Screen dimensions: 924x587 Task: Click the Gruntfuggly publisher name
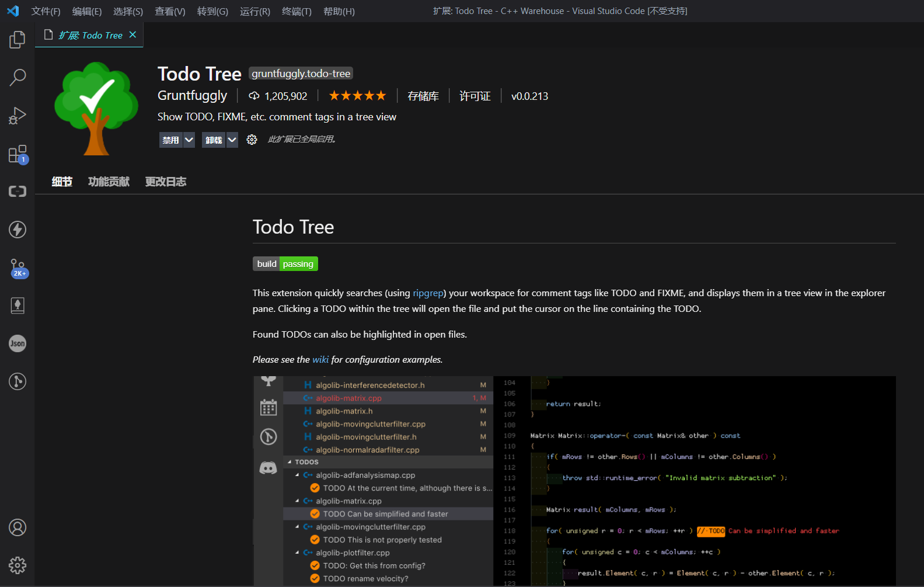tap(192, 95)
